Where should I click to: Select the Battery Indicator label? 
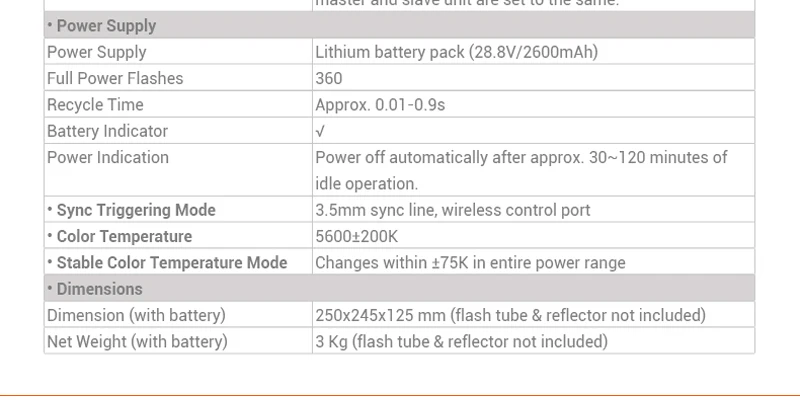[107, 131]
